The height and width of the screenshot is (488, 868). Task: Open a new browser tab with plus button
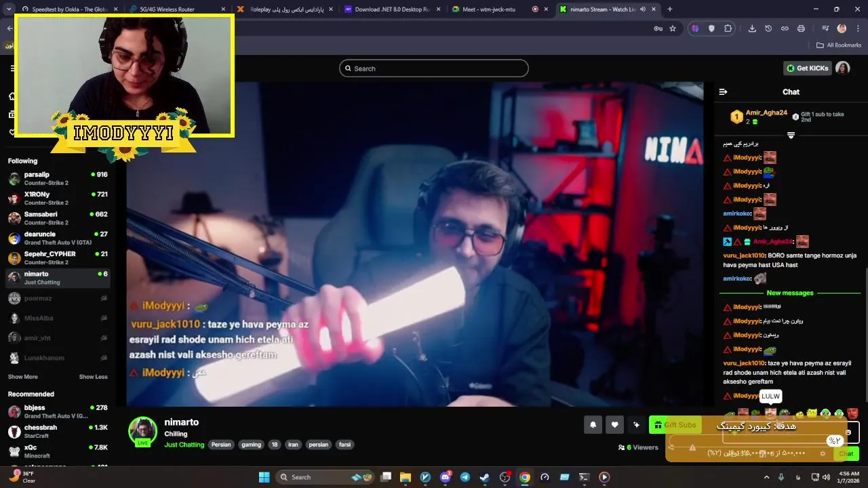(x=670, y=9)
